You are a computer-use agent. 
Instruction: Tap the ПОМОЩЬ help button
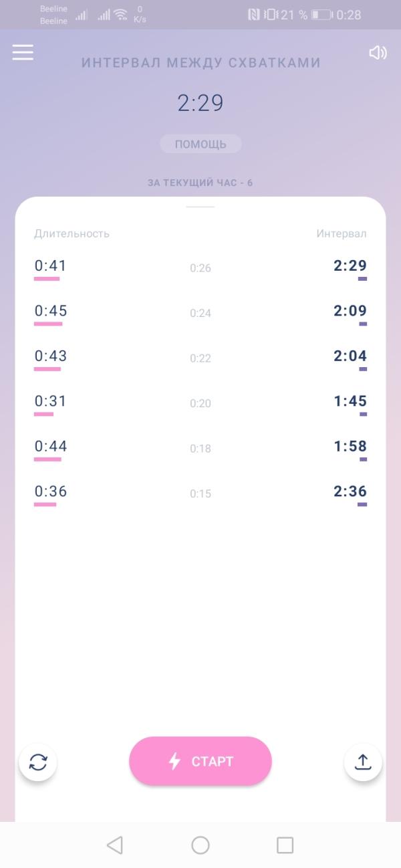(x=200, y=144)
